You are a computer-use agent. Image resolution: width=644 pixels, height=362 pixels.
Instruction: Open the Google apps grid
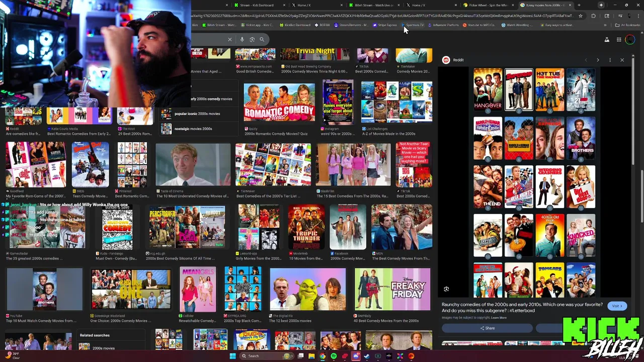[x=619, y=40]
